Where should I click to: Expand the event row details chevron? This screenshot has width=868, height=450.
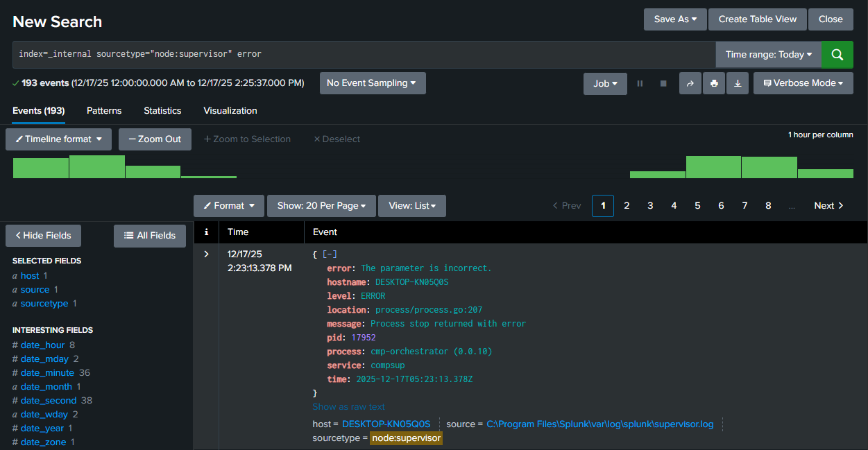(206, 254)
